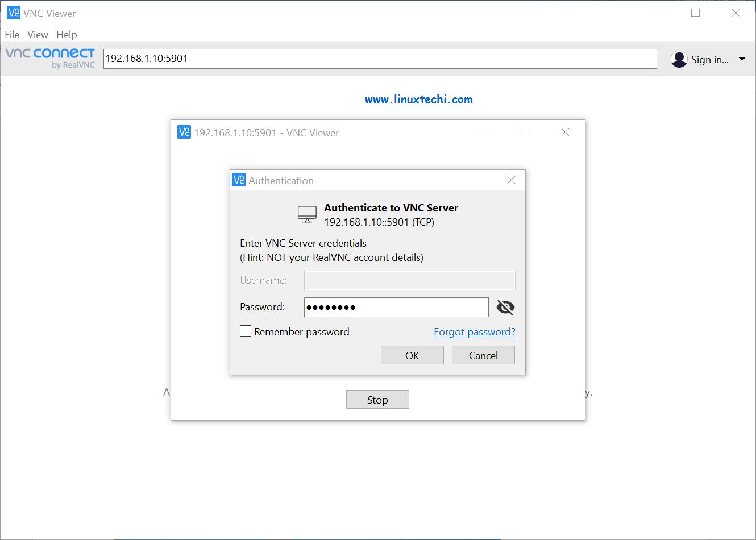Open the Help menu
756x540 pixels.
click(67, 34)
